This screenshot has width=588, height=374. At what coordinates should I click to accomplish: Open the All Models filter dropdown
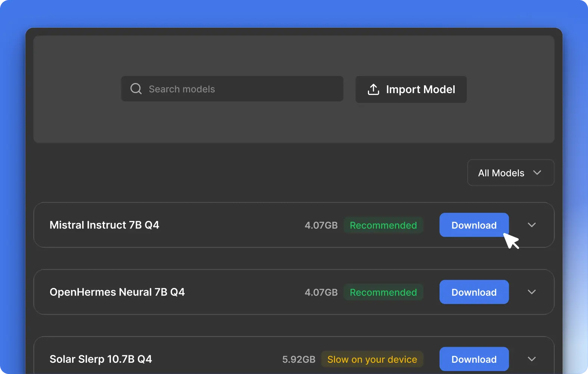510,173
